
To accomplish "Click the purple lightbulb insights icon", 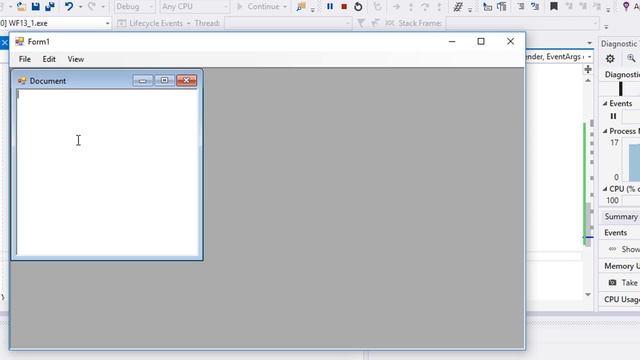I will 626,6.
